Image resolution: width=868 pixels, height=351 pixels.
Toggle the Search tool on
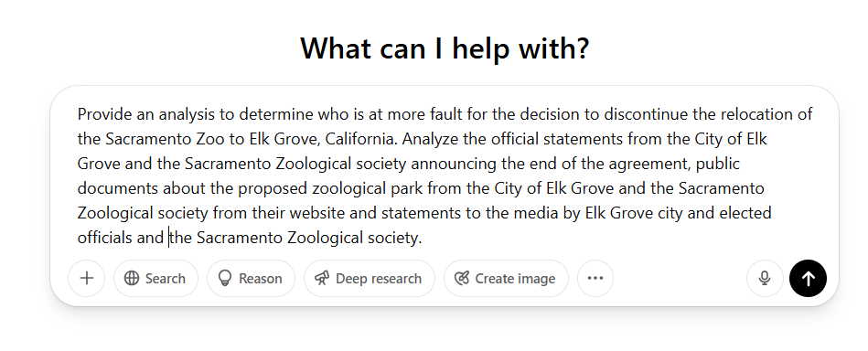click(155, 279)
